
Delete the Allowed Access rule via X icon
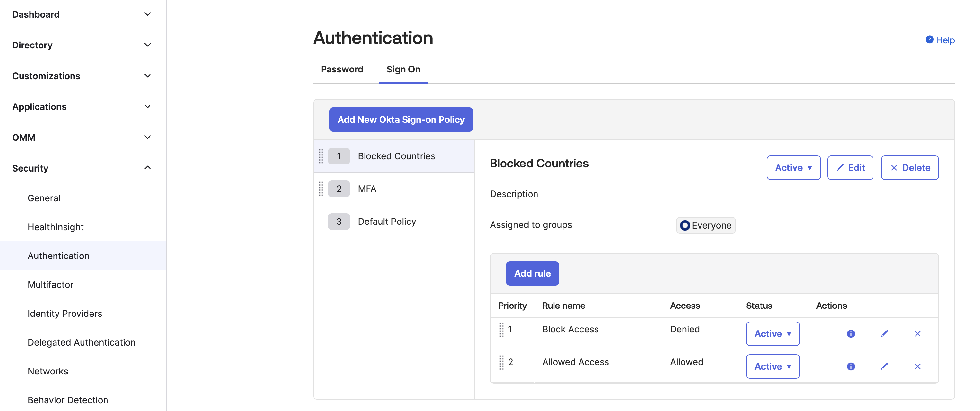(x=918, y=366)
